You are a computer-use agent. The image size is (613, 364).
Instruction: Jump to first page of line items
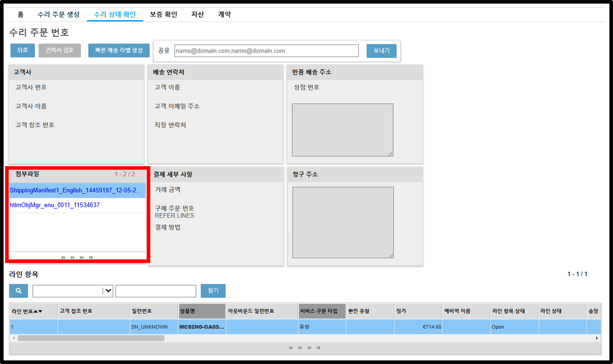[291, 348]
